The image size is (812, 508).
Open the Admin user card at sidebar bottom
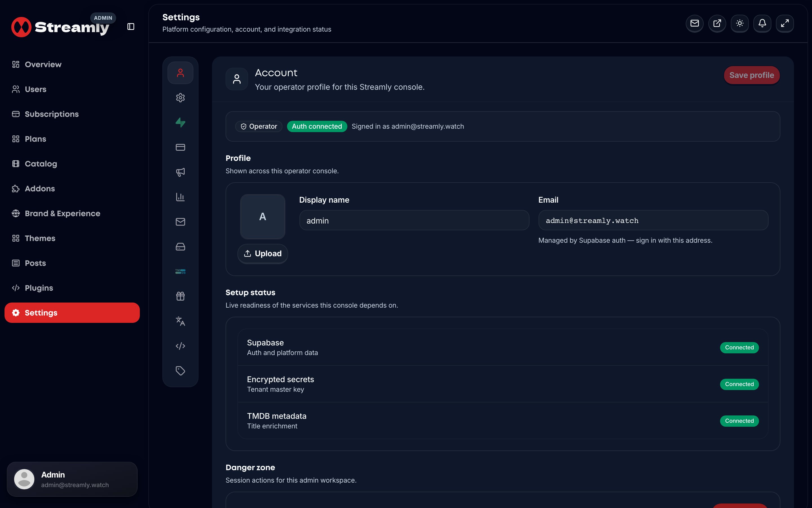(72, 479)
